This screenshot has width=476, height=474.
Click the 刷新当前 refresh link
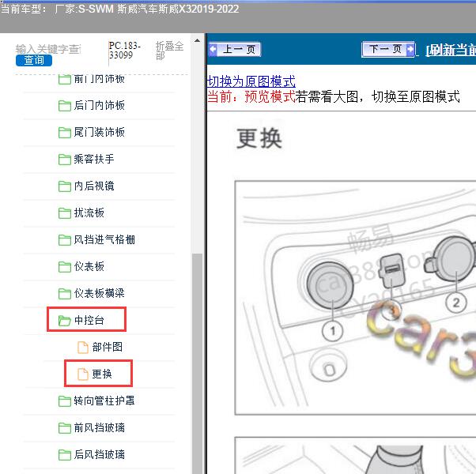click(x=451, y=50)
